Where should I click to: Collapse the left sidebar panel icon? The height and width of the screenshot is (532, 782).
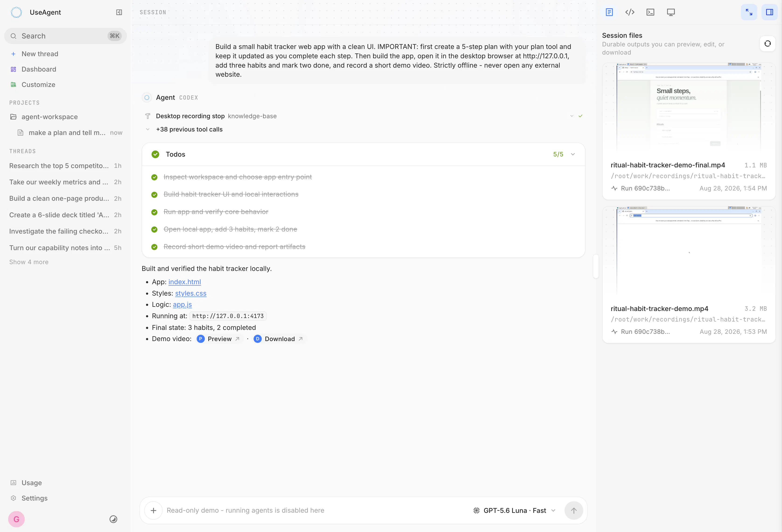tap(119, 12)
